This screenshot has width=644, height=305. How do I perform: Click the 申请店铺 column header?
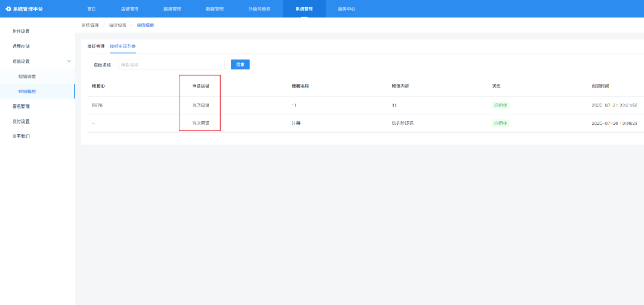(x=201, y=87)
